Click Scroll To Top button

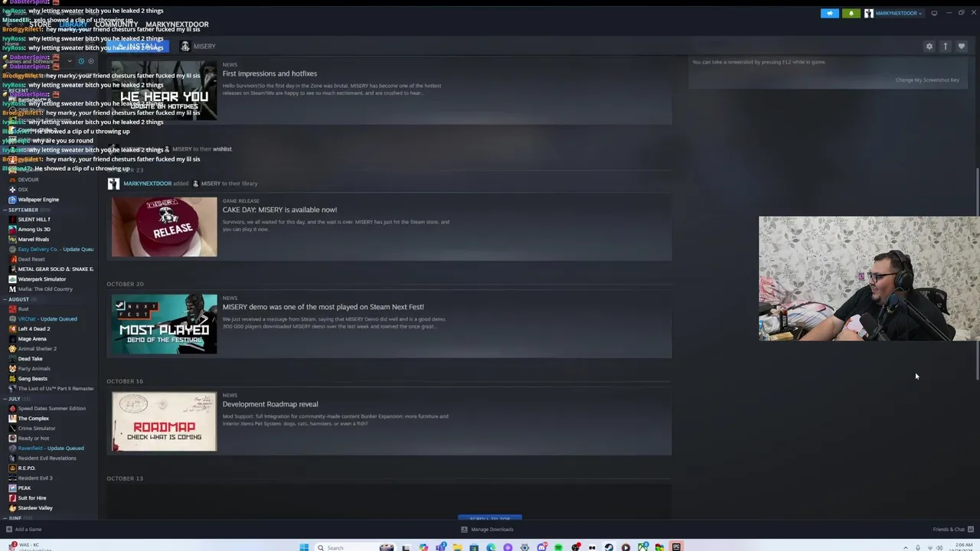[490, 519]
